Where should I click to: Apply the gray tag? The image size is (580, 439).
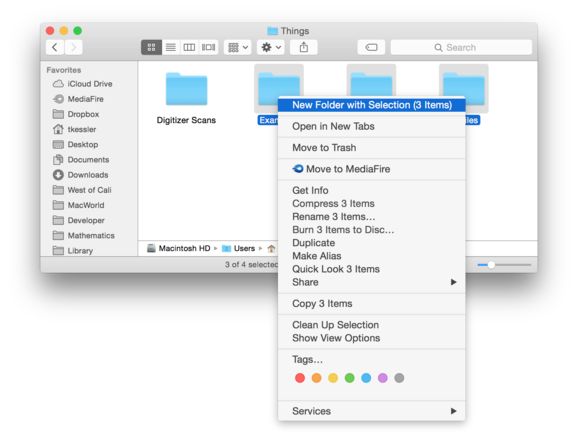(x=399, y=378)
